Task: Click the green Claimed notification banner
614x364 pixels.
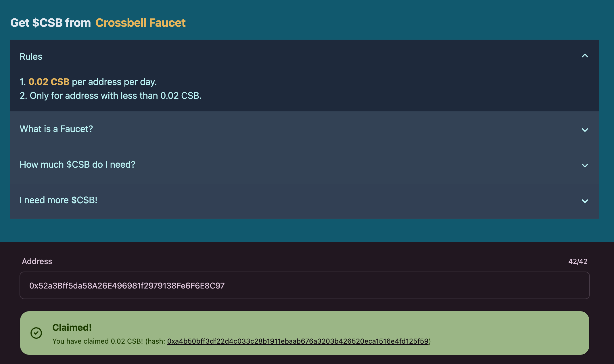Action: 305,333
